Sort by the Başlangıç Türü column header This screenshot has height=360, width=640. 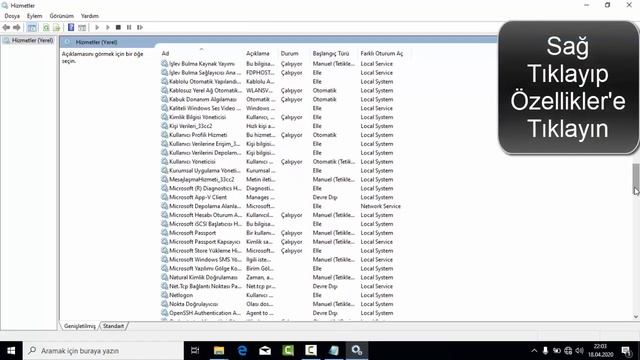coord(331,53)
